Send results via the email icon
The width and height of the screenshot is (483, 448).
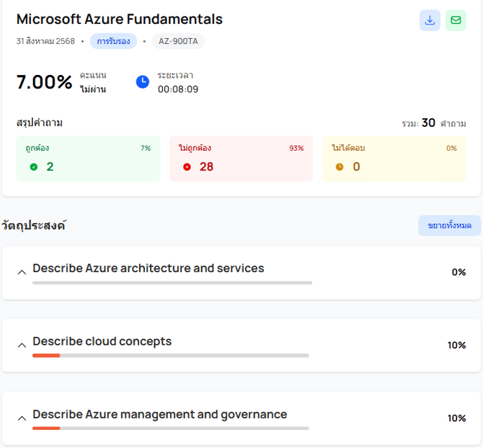click(x=456, y=20)
